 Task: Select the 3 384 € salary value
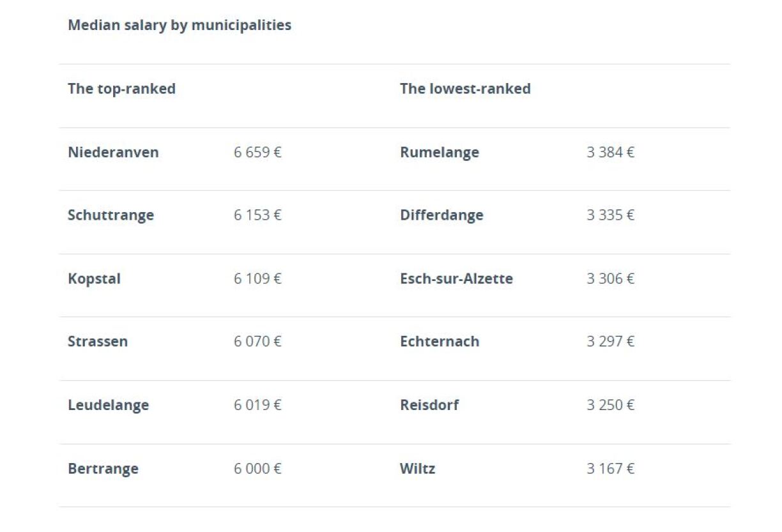tap(610, 153)
